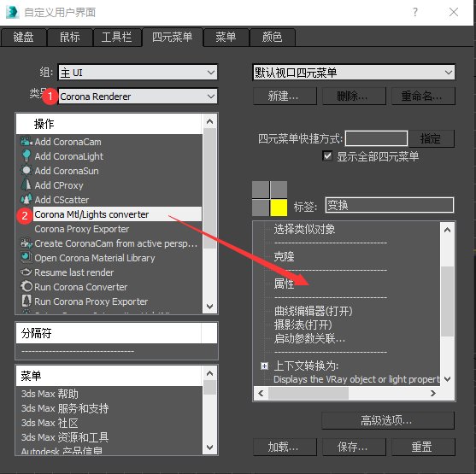Click the 重置 button
476x474 pixels.
click(423, 447)
